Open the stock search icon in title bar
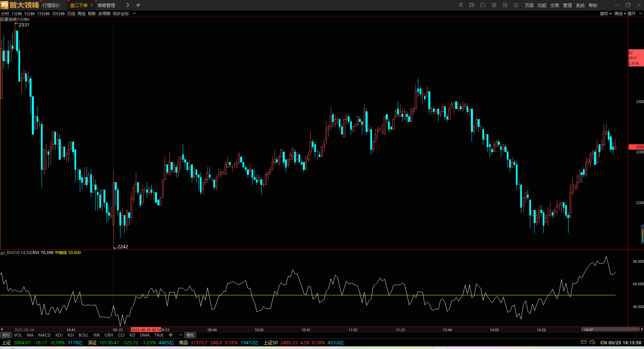The image size is (644, 349). 472,5
